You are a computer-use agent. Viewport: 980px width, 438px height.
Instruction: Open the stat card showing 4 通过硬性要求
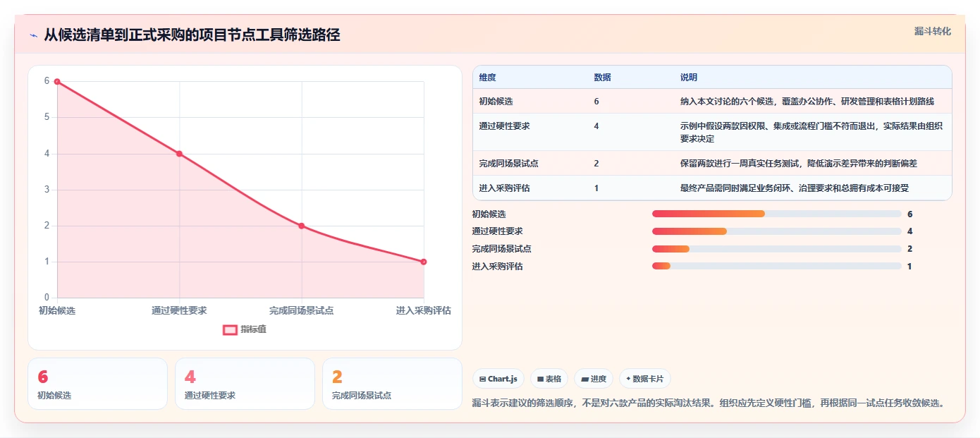245,384
